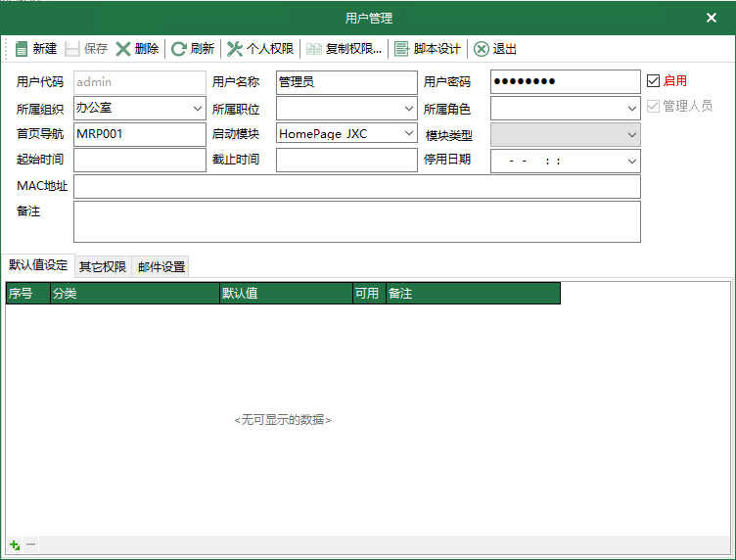Click the 刷新 (Refresh) toolbar icon
This screenshot has height=560, width=736.
[x=179, y=49]
